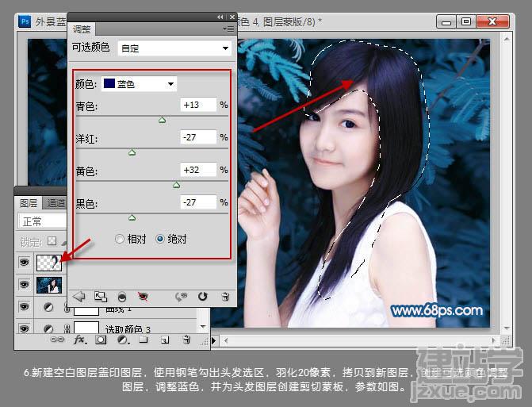
Task: Select the 相对 radio option
Action: [120, 239]
